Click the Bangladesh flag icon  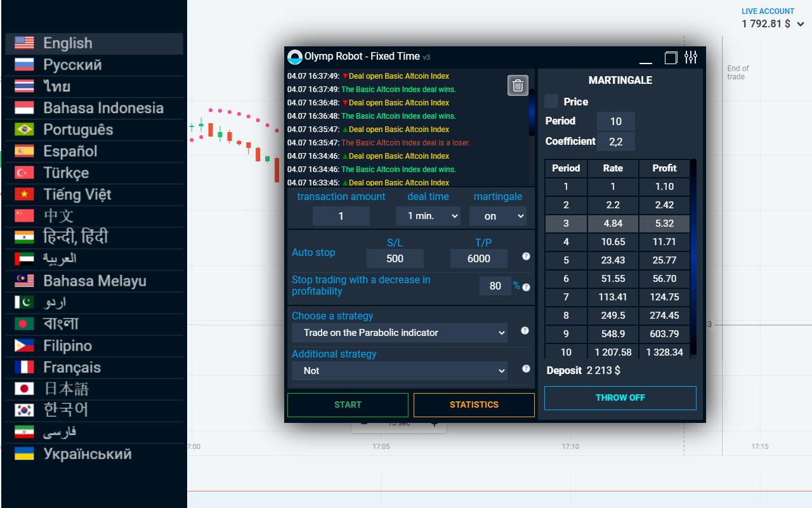click(24, 324)
